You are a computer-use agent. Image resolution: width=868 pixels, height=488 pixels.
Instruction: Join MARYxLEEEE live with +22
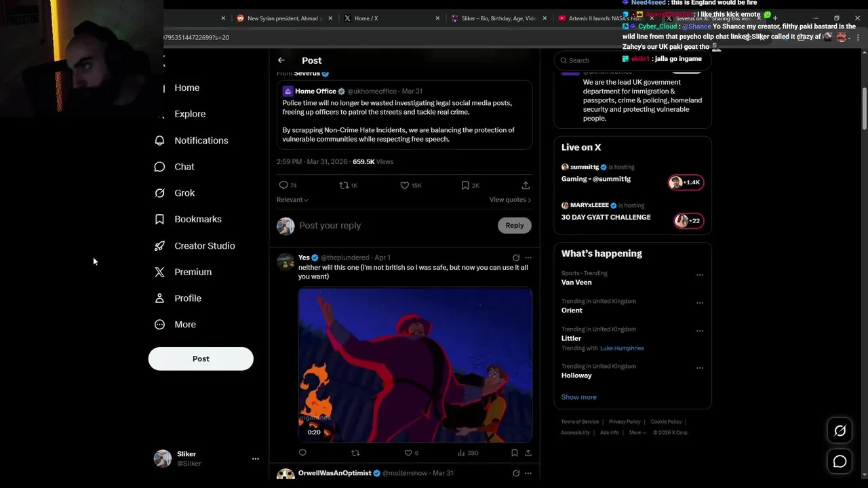[x=688, y=220]
